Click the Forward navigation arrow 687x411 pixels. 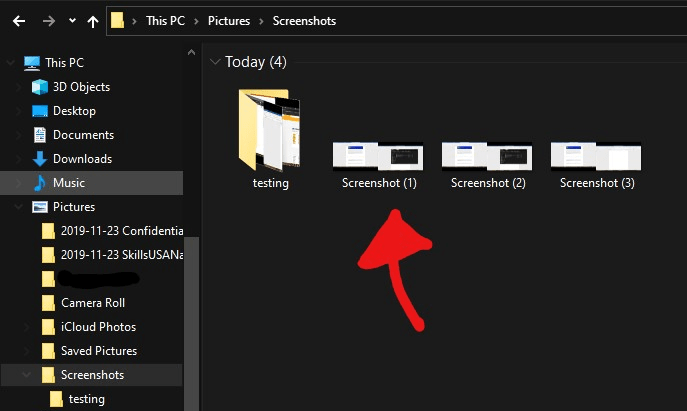[x=49, y=21]
